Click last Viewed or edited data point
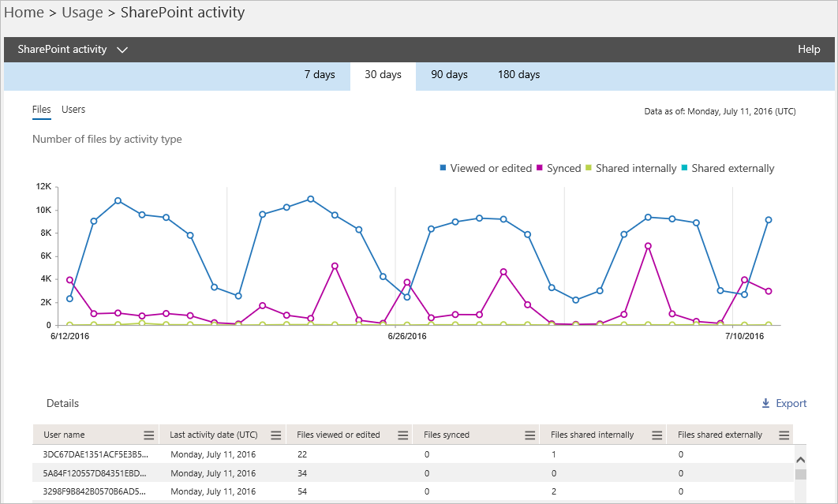The height and width of the screenshot is (504, 838). 769,220
